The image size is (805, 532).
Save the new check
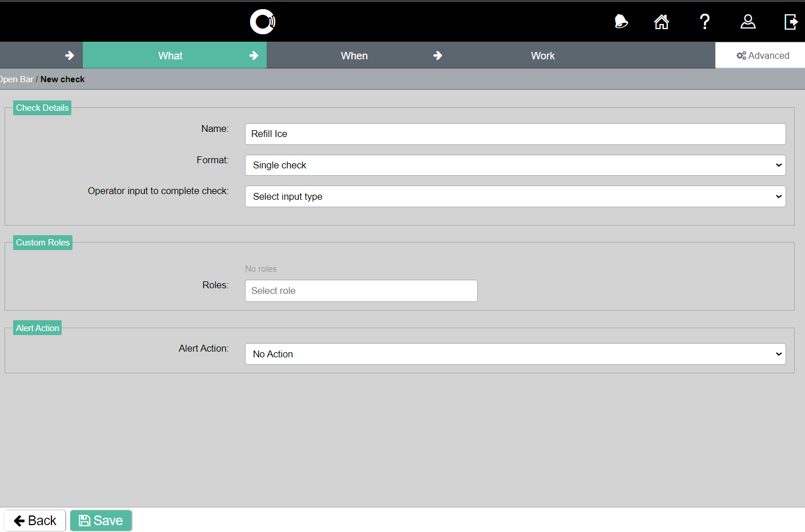click(x=101, y=521)
